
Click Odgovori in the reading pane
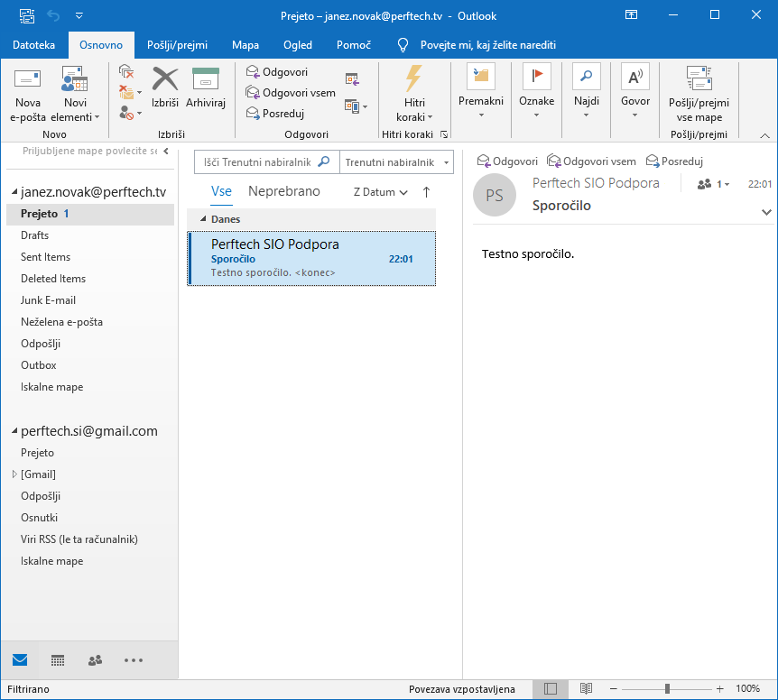click(507, 161)
